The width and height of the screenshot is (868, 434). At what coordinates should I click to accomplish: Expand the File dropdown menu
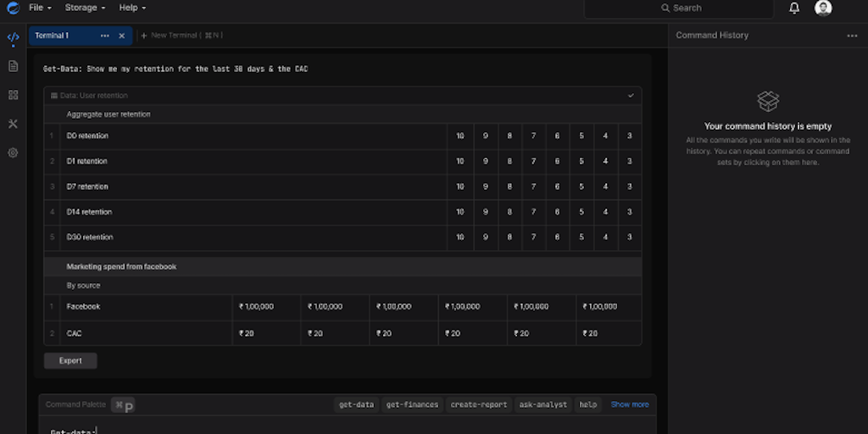point(40,8)
